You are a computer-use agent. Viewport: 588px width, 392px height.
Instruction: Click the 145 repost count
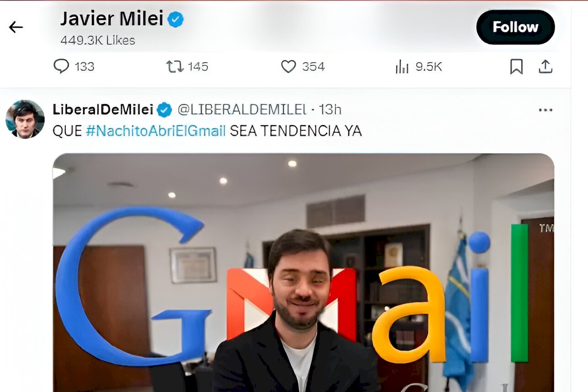tap(198, 67)
